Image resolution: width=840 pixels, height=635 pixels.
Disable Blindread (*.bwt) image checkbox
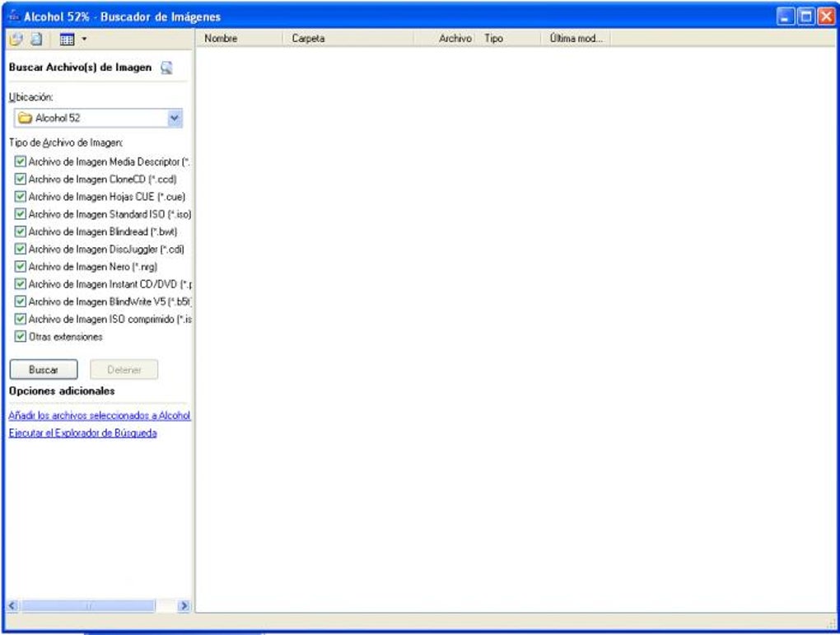pyautogui.click(x=21, y=231)
